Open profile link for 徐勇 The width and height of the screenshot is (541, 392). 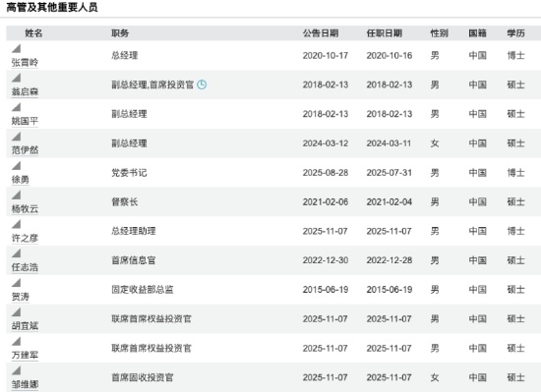(x=21, y=180)
